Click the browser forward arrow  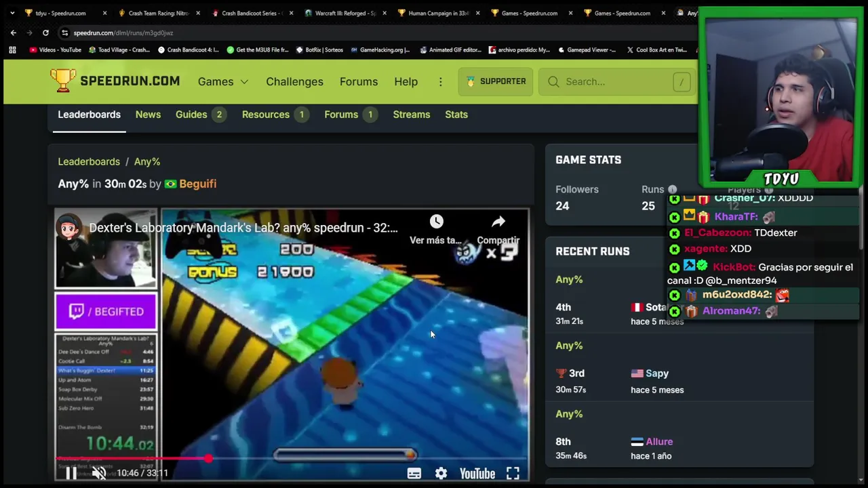[x=30, y=33]
